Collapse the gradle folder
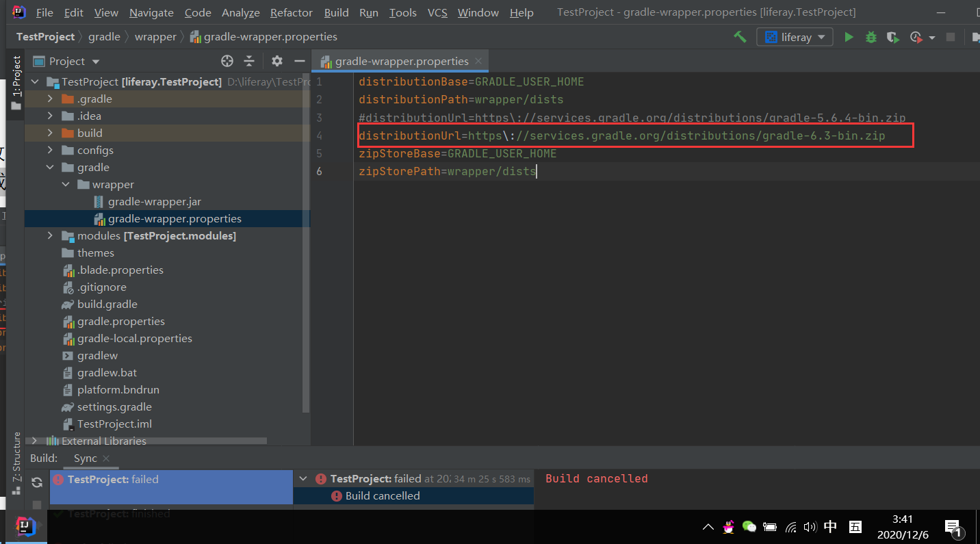 point(49,167)
